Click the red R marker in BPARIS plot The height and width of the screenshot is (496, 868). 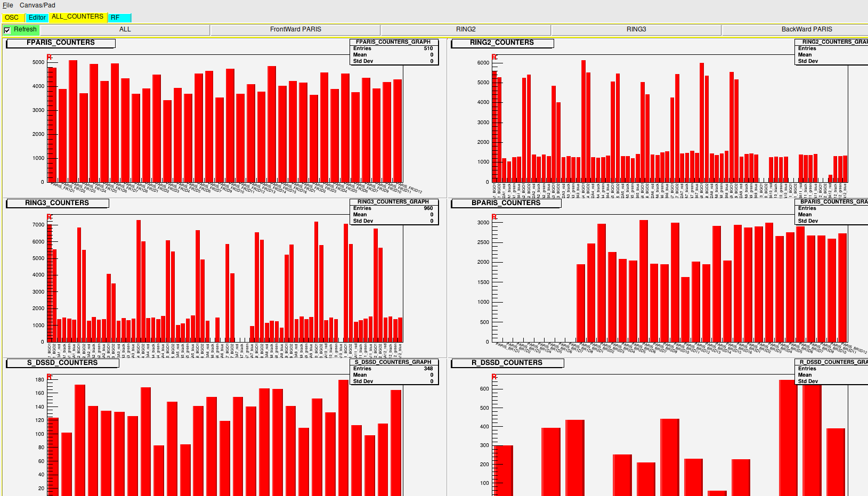(494, 217)
